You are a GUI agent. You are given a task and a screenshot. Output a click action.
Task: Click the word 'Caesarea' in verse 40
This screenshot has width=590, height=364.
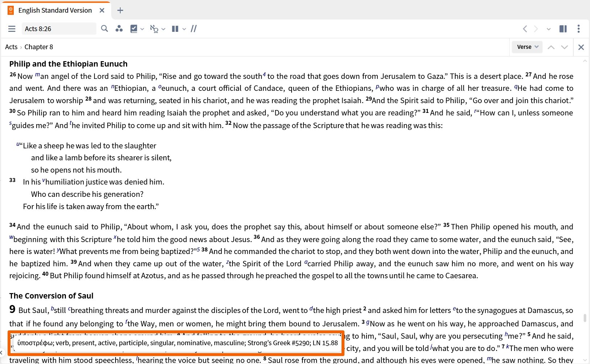461,275
